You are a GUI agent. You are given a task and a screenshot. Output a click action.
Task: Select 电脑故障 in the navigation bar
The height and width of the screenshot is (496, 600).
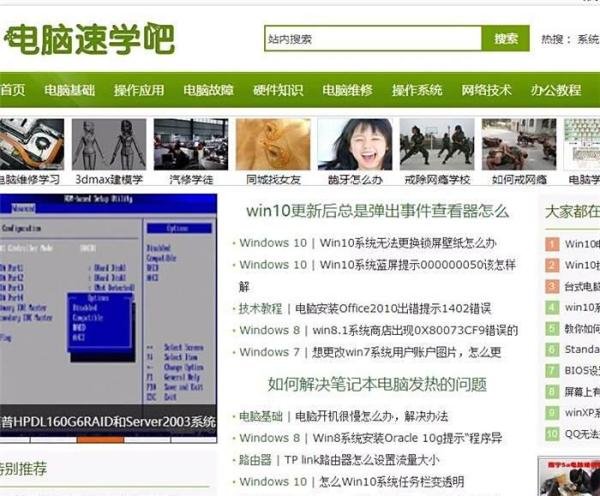[x=208, y=90]
